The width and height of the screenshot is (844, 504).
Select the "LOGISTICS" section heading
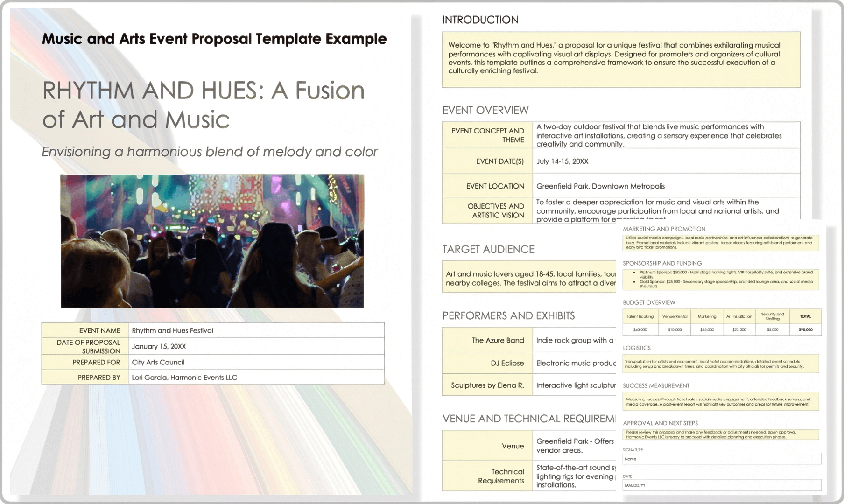click(x=637, y=348)
